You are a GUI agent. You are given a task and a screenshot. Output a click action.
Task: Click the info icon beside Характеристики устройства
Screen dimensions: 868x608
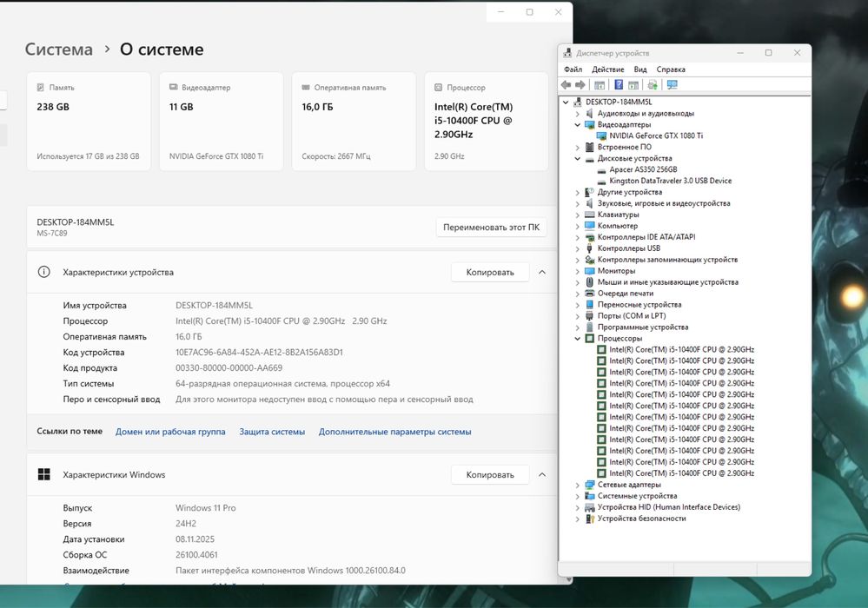[x=43, y=272]
